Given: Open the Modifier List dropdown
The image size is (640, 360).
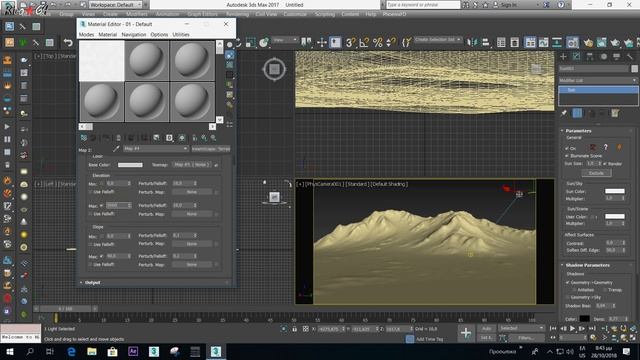Looking at the screenshot, I should point(598,80).
